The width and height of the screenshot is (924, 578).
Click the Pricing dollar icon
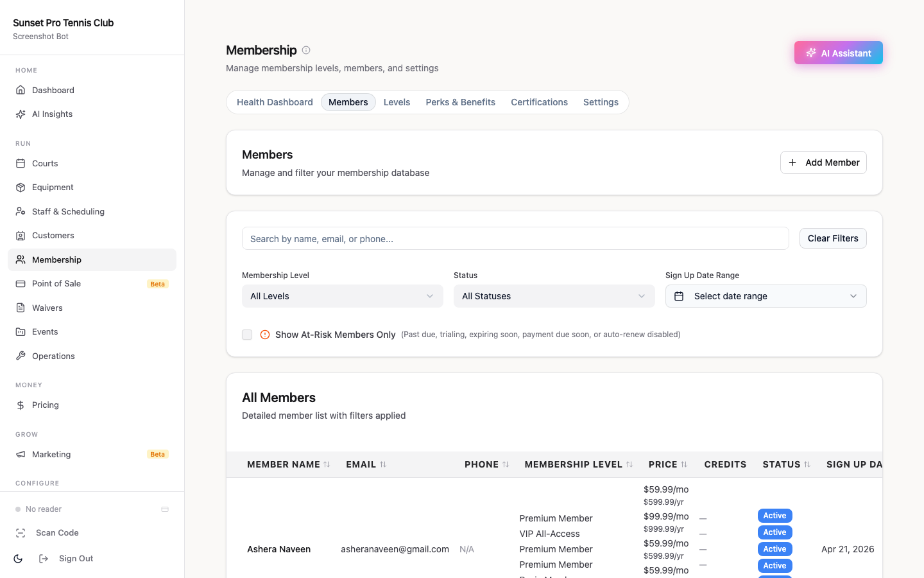tap(21, 405)
